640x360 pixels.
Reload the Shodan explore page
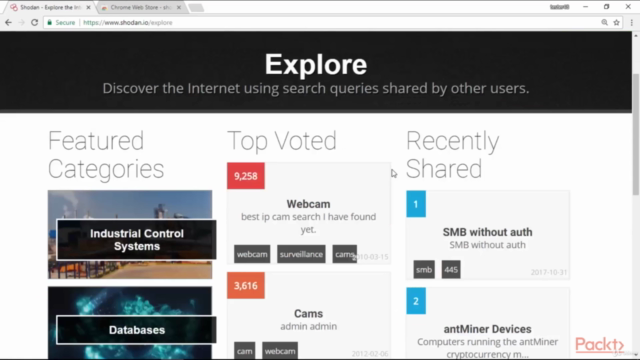[x=35, y=22]
